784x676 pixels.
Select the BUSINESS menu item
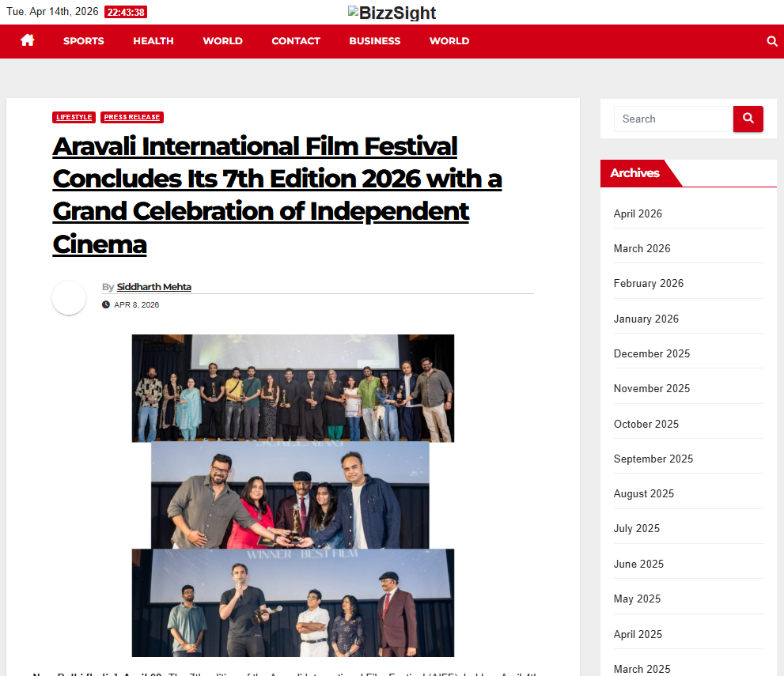click(x=375, y=41)
